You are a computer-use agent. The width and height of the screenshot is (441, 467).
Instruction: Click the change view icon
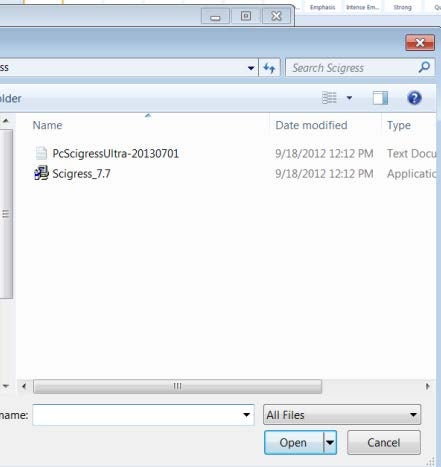[x=329, y=98]
